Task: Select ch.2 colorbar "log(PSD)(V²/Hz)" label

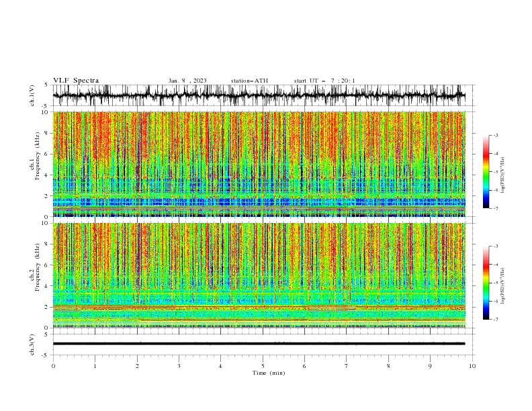Action: 503,286
